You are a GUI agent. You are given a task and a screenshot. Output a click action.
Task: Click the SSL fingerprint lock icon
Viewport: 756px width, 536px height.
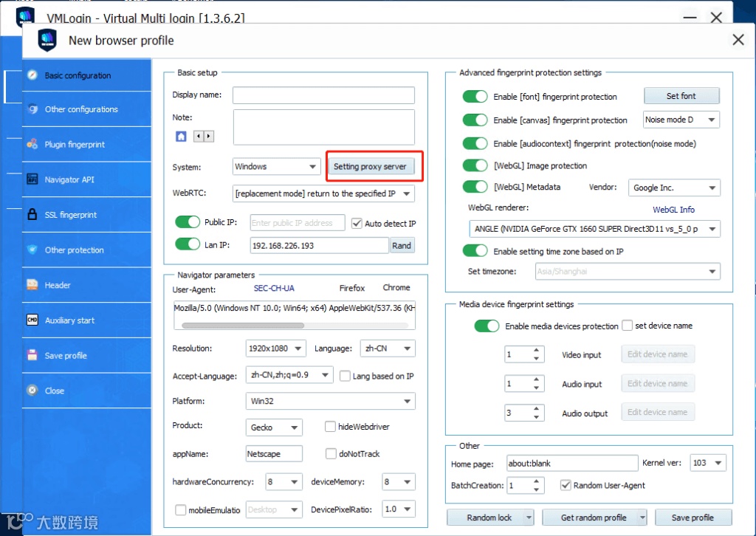32,214
